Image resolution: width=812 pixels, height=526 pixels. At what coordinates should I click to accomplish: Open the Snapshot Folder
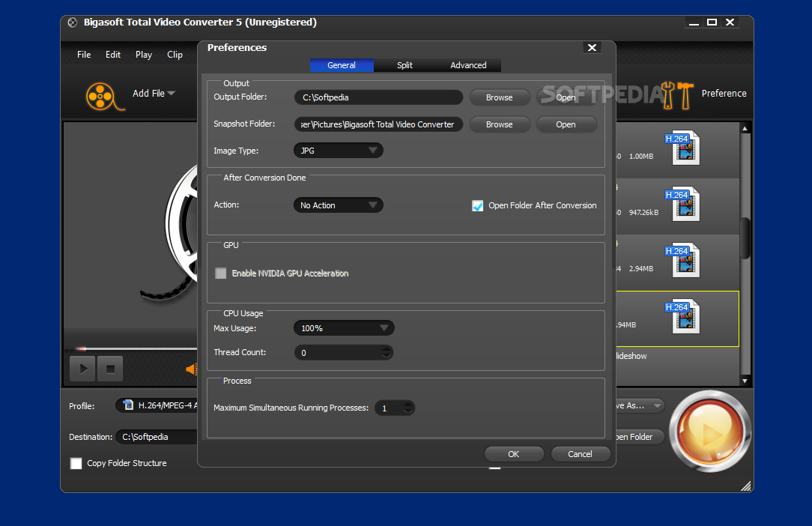pos(566,124)
